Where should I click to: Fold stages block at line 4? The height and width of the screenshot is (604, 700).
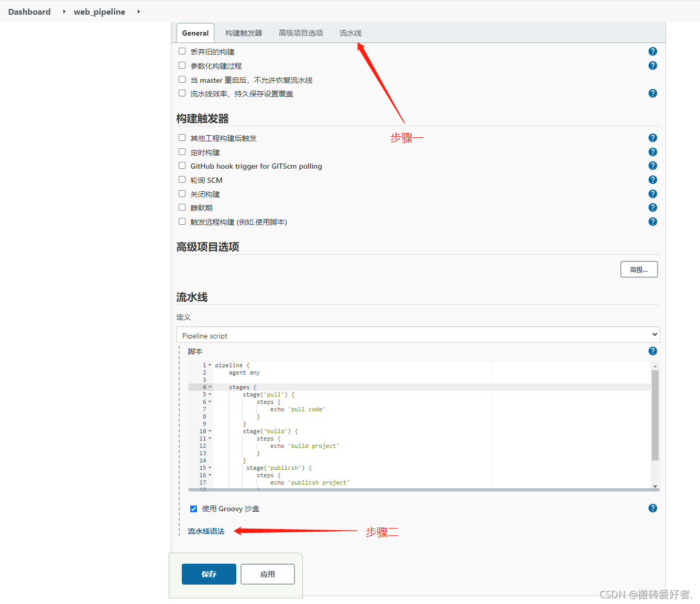(210, 387)
